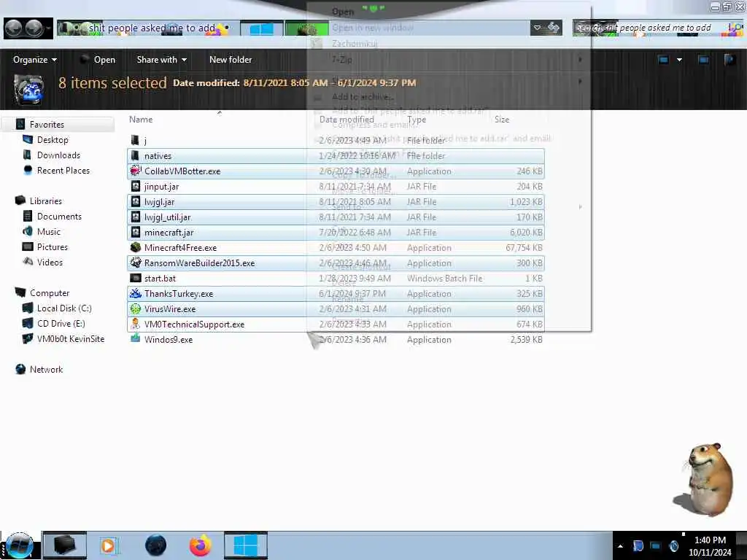Open the dark globe browser taskbar icon
Viewport: 747px width, 560px height.
(155, 545)
